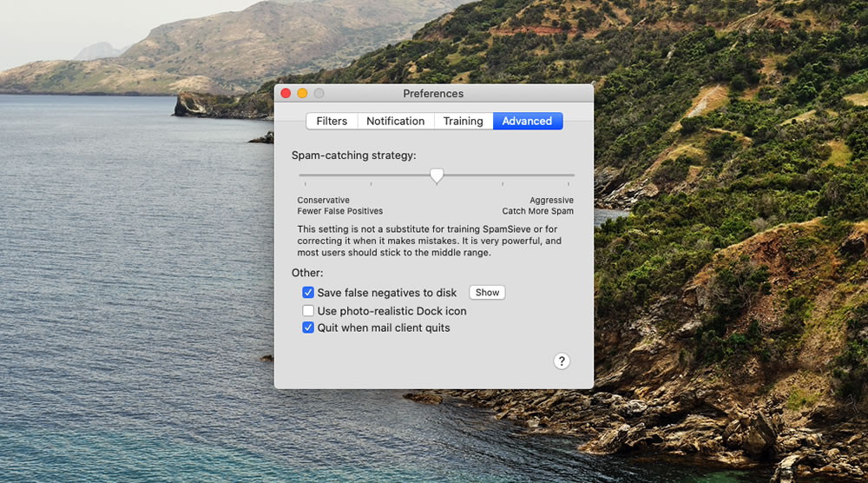Uncheck Save false negatives to disk

click(x=308, y=293)
